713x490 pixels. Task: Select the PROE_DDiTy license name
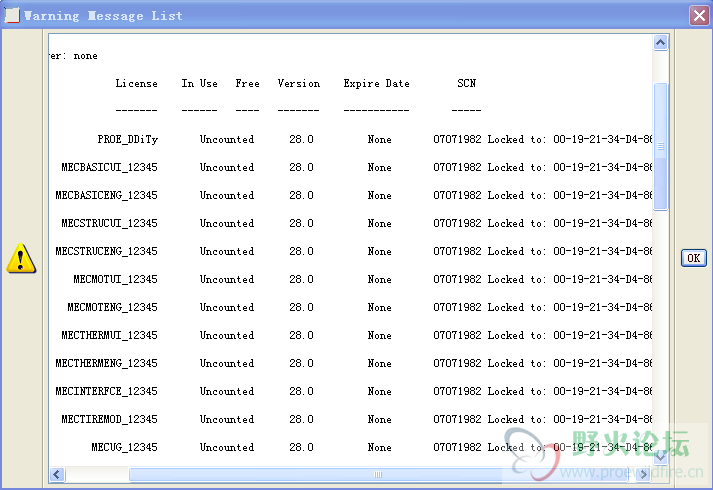click(x=128, y=139)
